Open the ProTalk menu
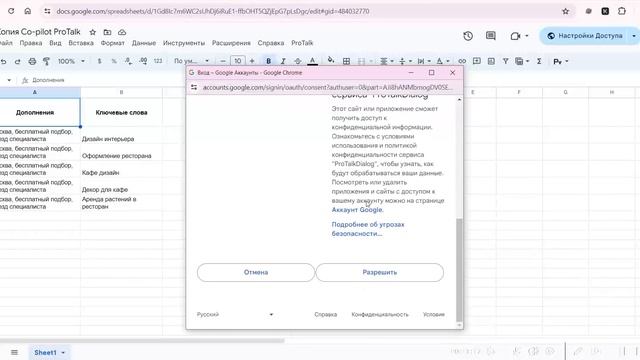 click(302, 43)
